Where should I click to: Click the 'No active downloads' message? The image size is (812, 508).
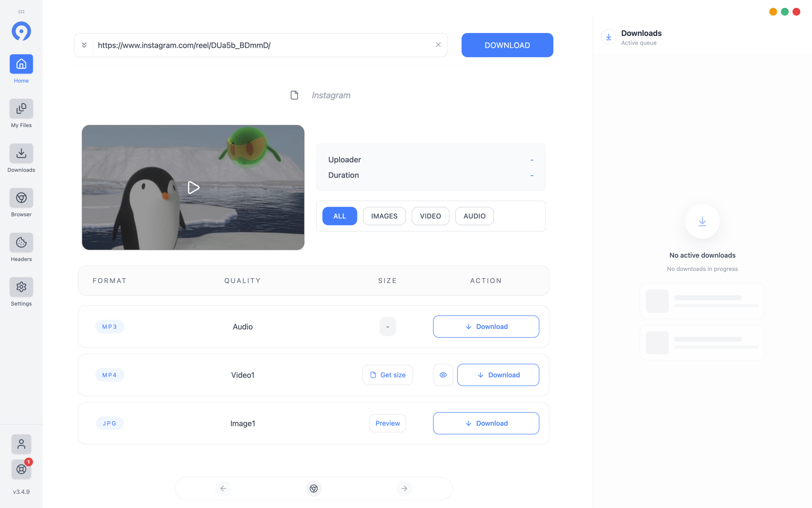tap(702, 255)
